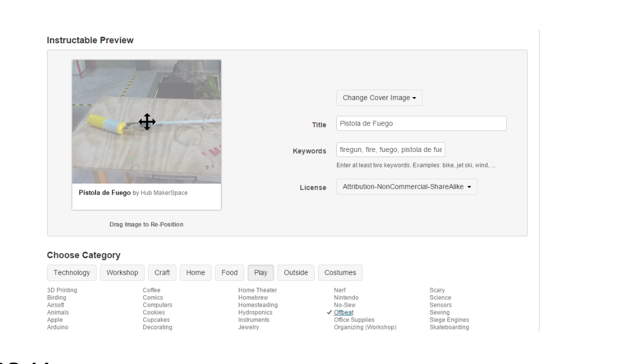The width and height of the screenshot is (635, 364).
Task: Choose the Birding channel
Action: pyautogui.click(x=57, y=297)
